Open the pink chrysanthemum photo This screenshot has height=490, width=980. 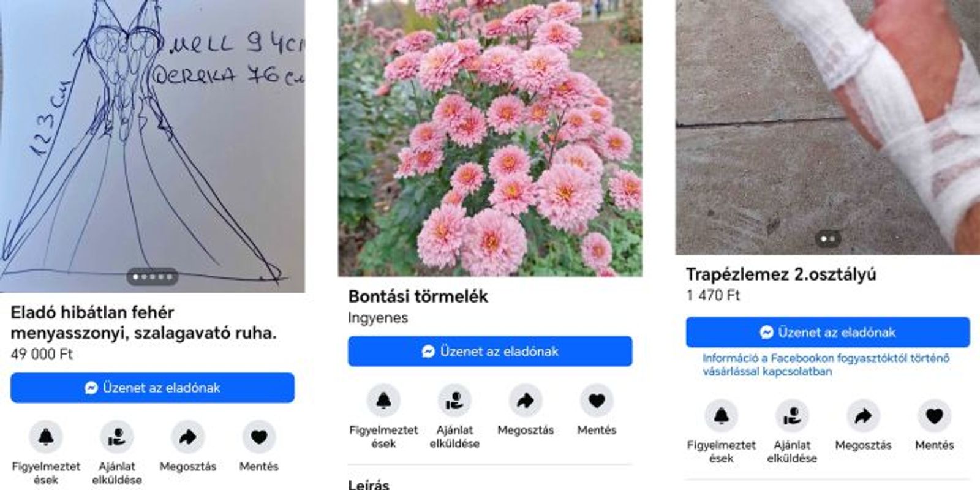[x=490, y=138]
